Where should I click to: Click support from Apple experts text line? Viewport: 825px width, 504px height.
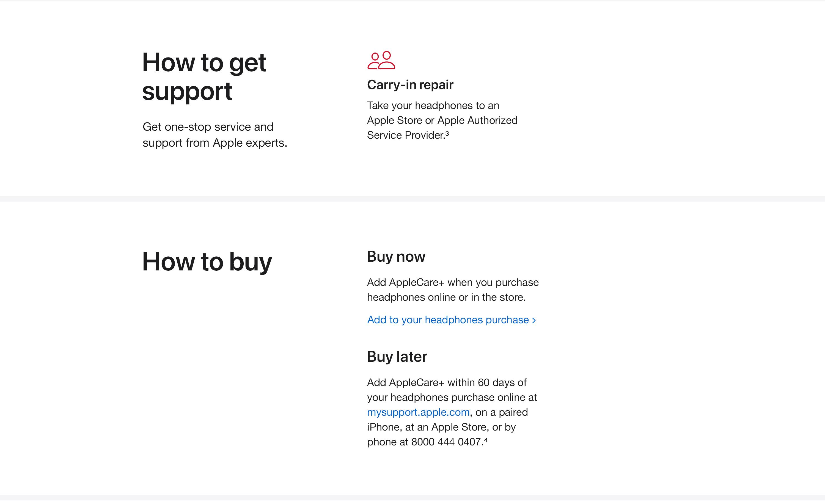pos(215,143)
